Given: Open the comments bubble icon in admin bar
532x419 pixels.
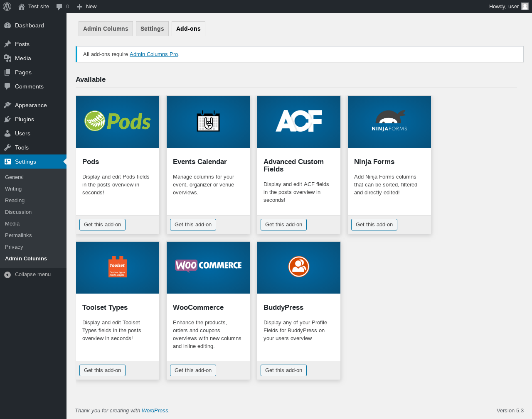Looking at the screenshot, I should [x=59, y=7].
